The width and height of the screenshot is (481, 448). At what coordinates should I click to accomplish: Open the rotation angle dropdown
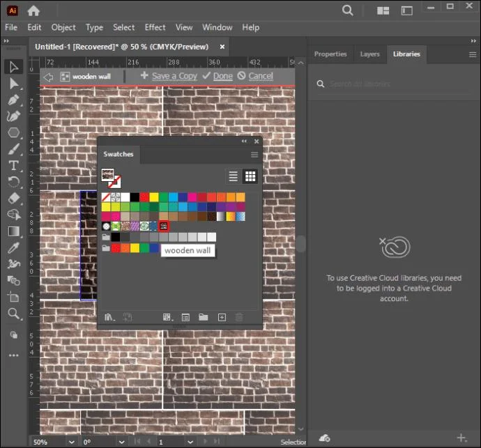pyautogui.click(x=121, y=442)
